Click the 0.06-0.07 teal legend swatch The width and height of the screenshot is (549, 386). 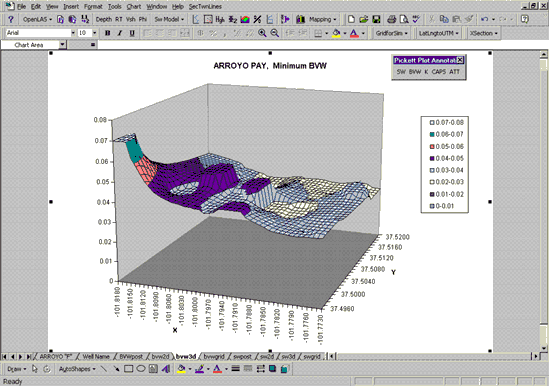tap(432, 134)
